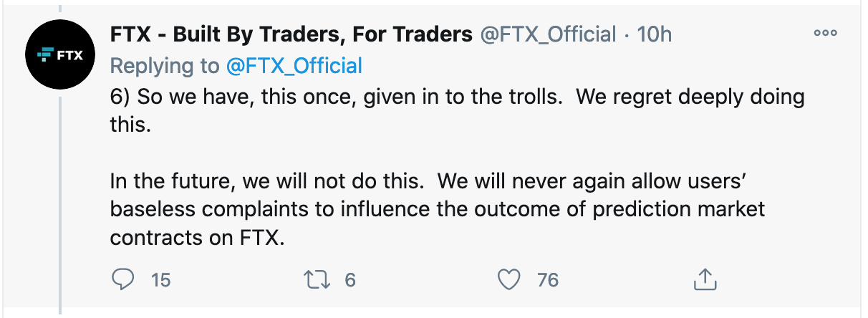Click the reply count 15
This screenshot has height=318, width=868.
point(161,280)
